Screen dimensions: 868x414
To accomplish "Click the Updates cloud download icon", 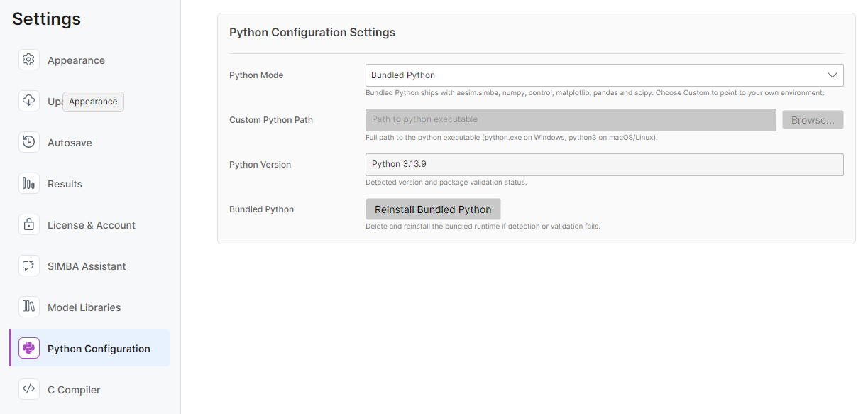I will pyautogui.click(x=29, y=101).
